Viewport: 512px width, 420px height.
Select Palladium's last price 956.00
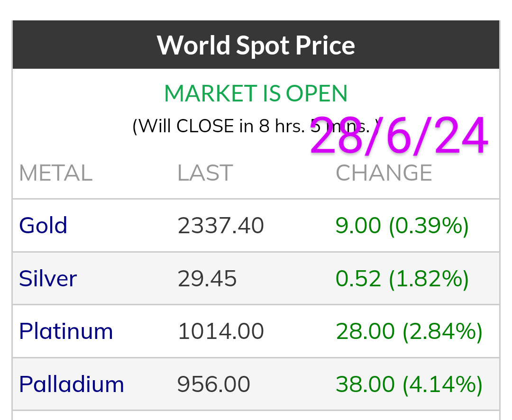(x=213, y=384)
